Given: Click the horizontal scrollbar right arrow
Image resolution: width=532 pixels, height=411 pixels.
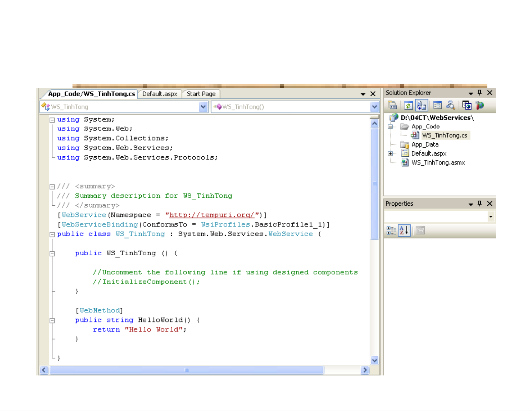Looking at the screenshot, I should pos(365,370).
